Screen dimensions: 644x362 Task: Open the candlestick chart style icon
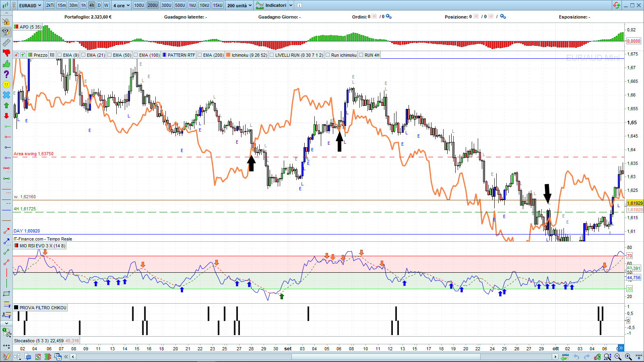pos(6,6)
